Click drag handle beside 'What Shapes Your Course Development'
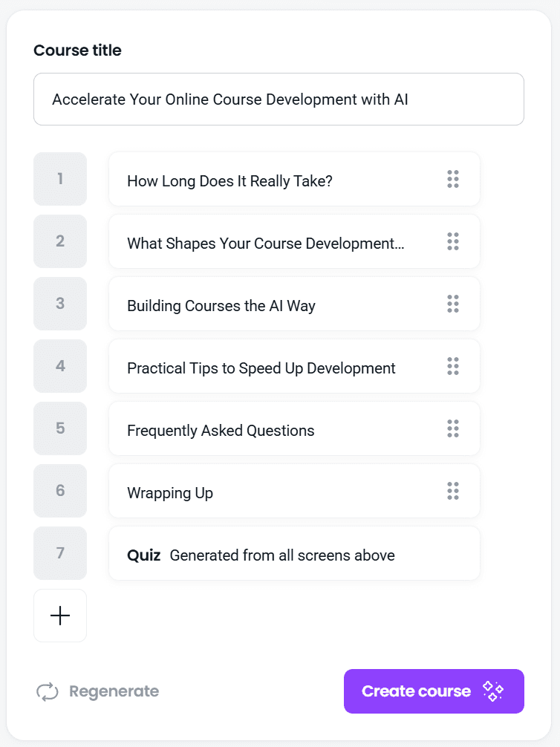560x747 pixels. point(453,241)
